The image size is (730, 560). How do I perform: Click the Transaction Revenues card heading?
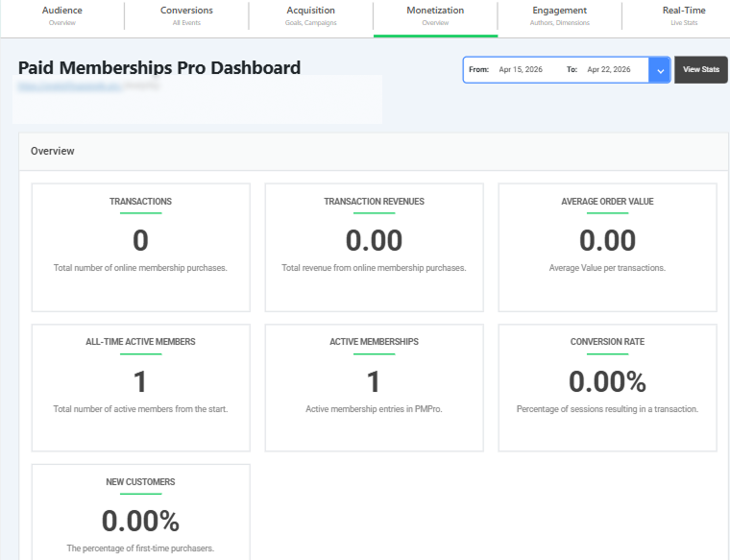(x=374, y=202)
